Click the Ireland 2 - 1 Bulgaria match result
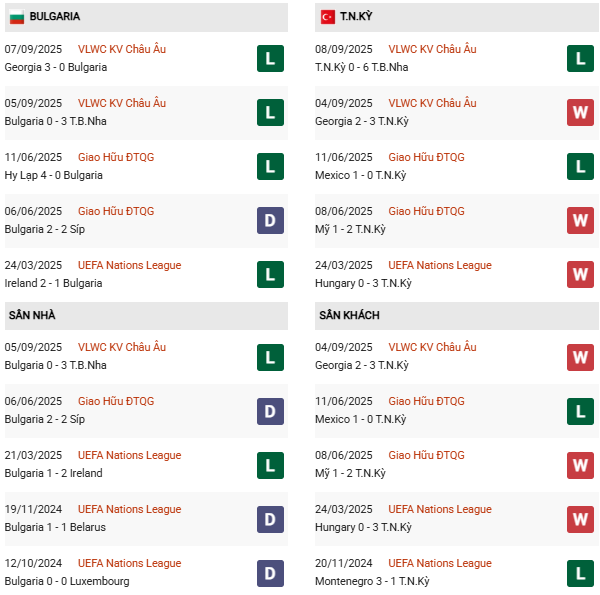Image resolution: width=600 pixels, height=595 pixels. (54, 283)
